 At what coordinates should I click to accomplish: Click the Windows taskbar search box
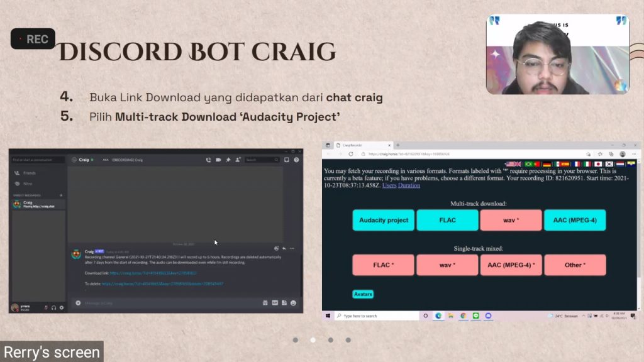[x=376, y=315]
